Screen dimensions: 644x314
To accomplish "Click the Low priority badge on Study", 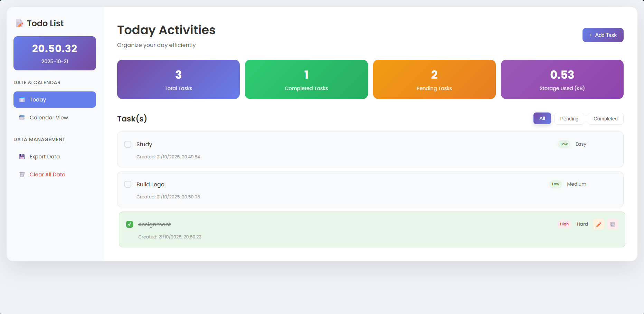I will pos(564,144).
